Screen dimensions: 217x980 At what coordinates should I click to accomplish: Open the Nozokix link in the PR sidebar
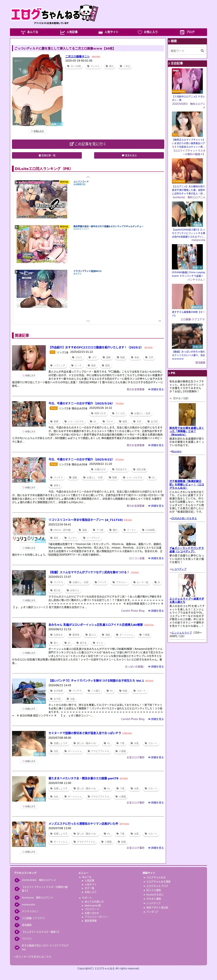[176, 451]
